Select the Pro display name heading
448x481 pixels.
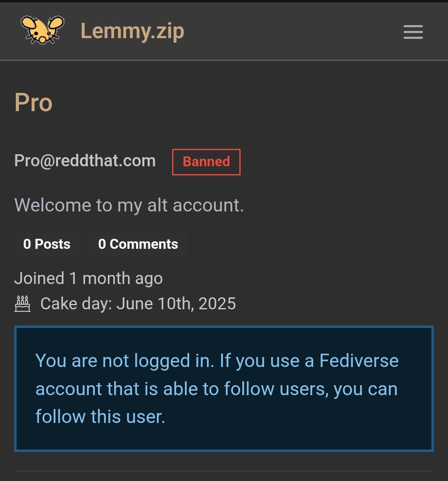pyautogui.click(x=34, y=102)
